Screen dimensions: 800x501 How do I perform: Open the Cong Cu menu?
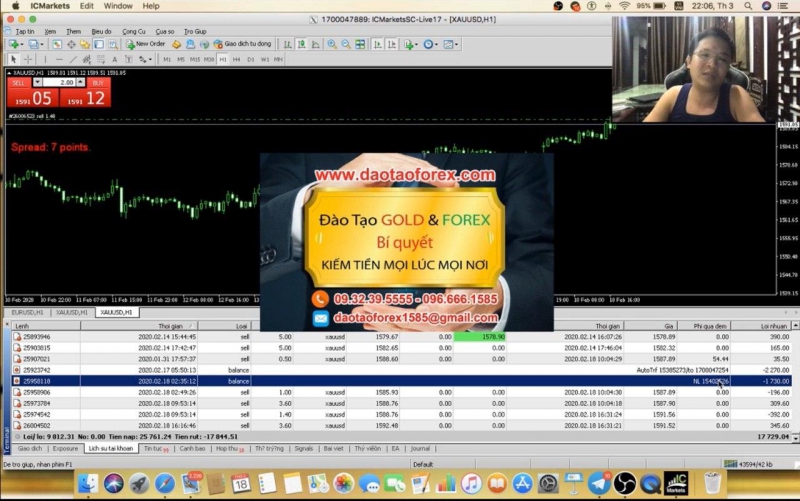(x=134, y=32)
